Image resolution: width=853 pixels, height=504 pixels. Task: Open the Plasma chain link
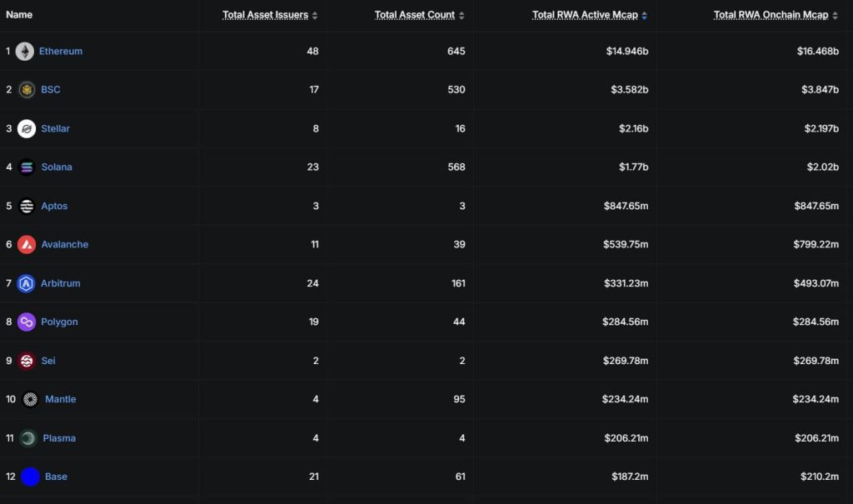(x=59, y=438)
